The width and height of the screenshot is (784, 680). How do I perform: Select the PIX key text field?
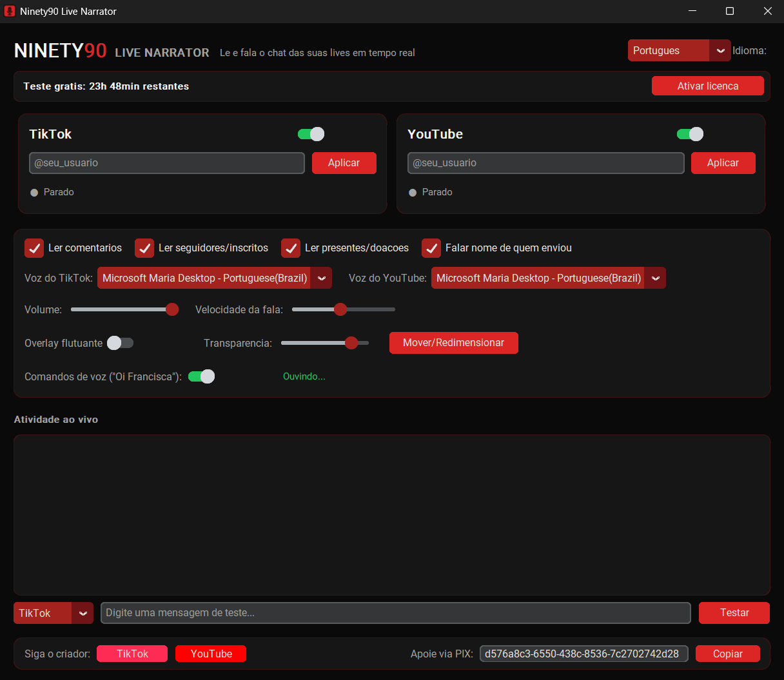tap(584, 654)
